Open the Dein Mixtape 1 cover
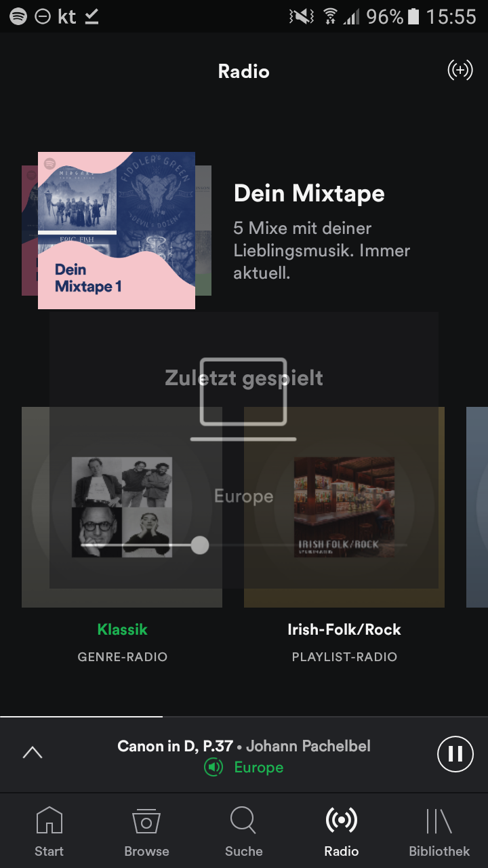Viewport: 488px width, 868px height. (117, 231)
